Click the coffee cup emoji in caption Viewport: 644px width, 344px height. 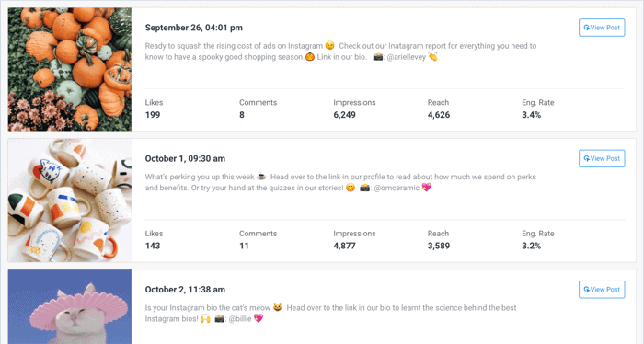point(261,177)
